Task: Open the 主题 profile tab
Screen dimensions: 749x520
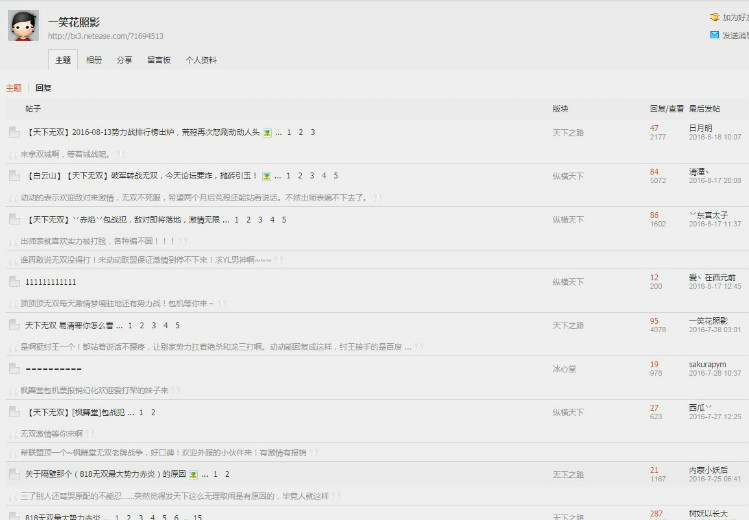Action: [63, 60]
